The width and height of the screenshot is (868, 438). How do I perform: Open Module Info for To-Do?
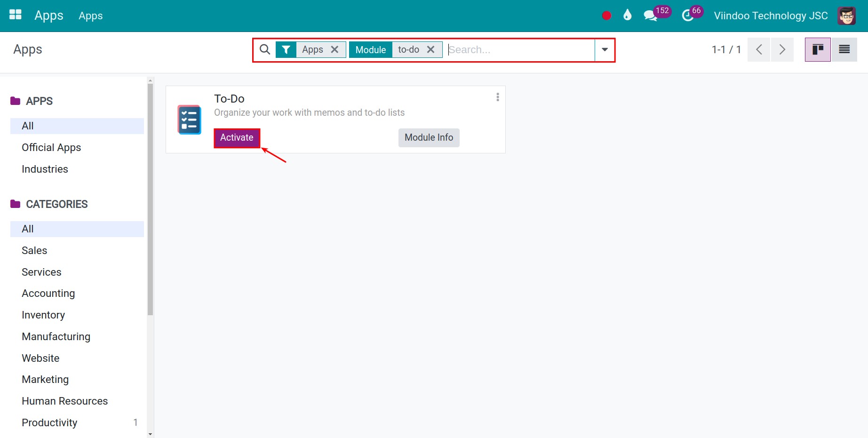pos(429,138)
